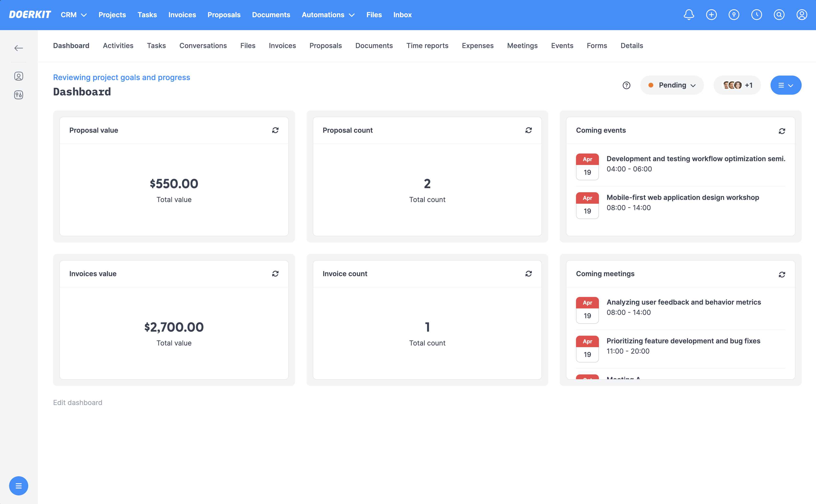Switch to the Time reports tab

(427, 46)
